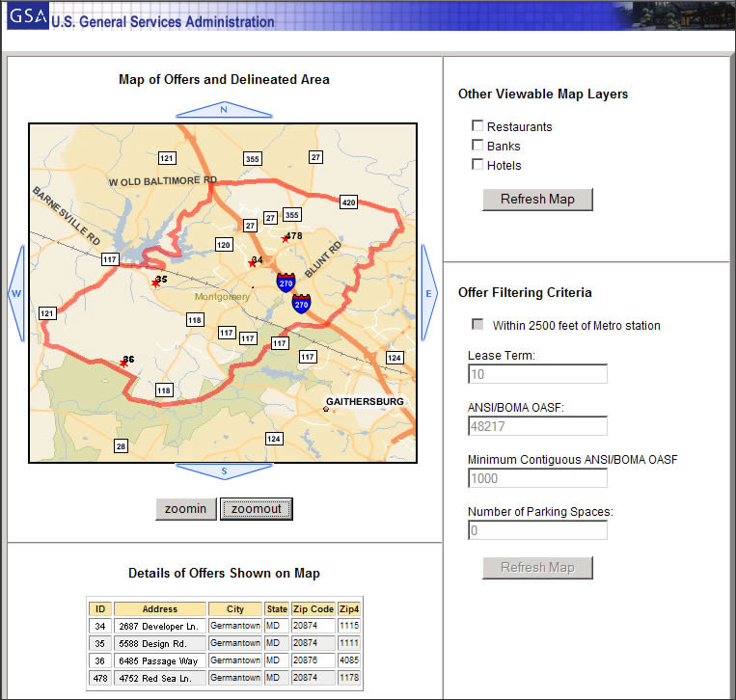736x700 pixels.
Task: Click W OLD BALTIMORE RD label
Action: (x=162, y=180)
